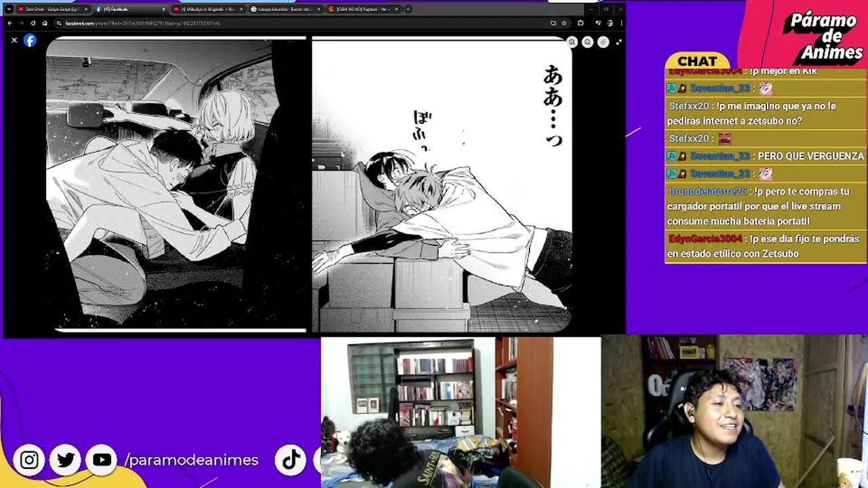Zoom out on the Facebook photo
868x488 pixels.
(587, 42)
